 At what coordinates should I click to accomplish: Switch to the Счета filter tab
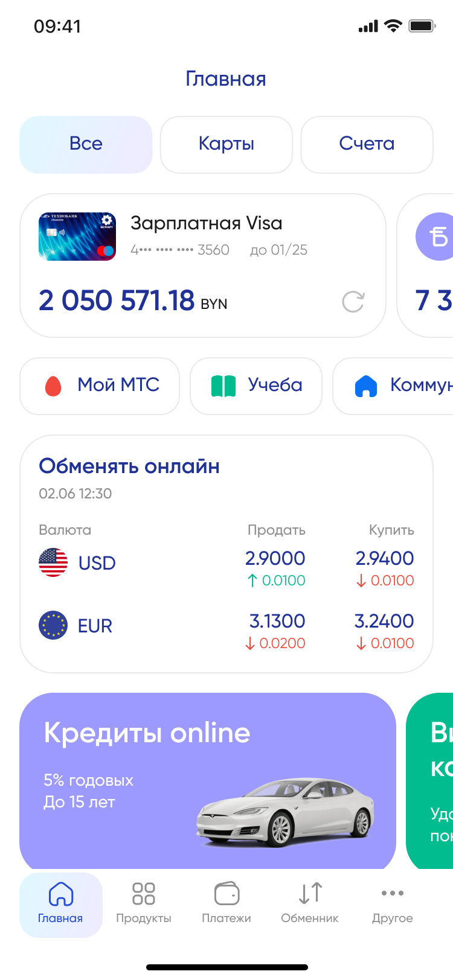pyautogui.click(x=367, y=144)
